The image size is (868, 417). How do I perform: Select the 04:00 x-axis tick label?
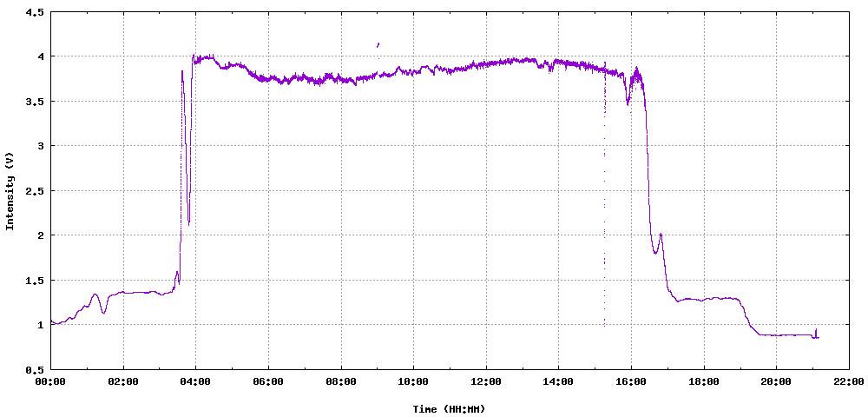point(196,381)
